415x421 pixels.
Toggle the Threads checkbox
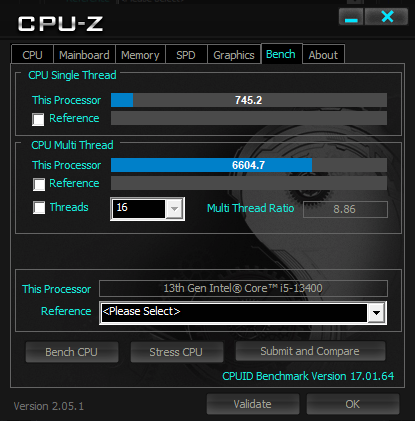[39, 207]
